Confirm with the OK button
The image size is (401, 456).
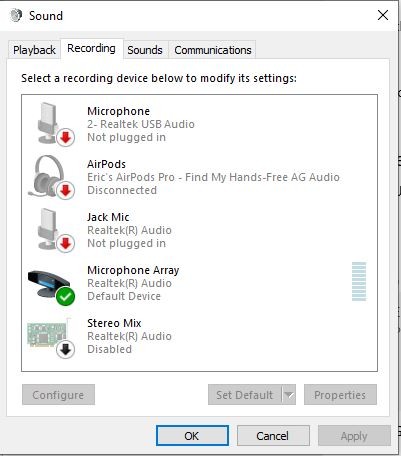point(192,435)
